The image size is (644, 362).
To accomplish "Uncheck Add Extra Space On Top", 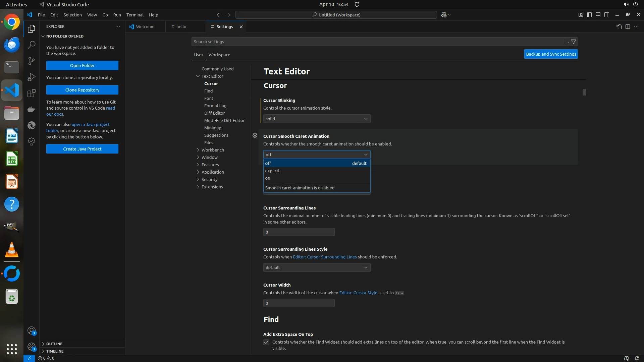I will pos(266,342).
